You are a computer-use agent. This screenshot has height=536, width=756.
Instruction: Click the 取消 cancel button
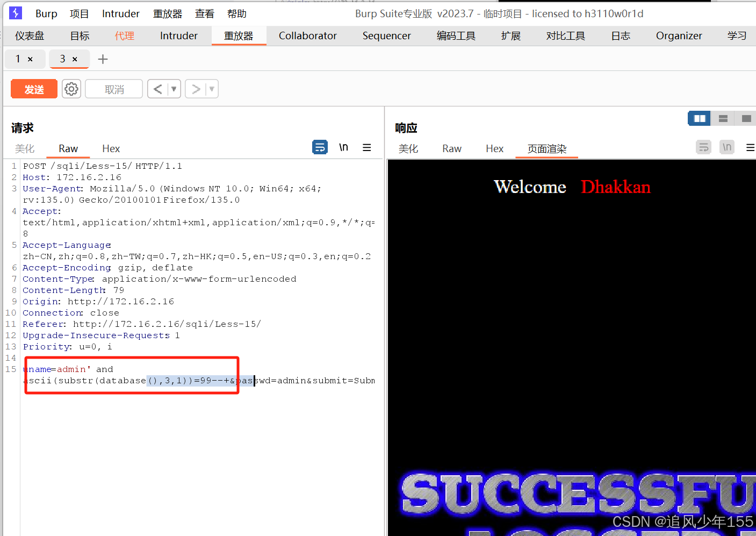coord(114,89)
